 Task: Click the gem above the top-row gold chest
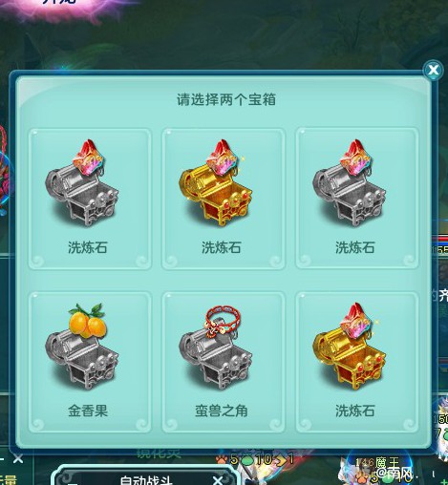(x=223, y=158)
